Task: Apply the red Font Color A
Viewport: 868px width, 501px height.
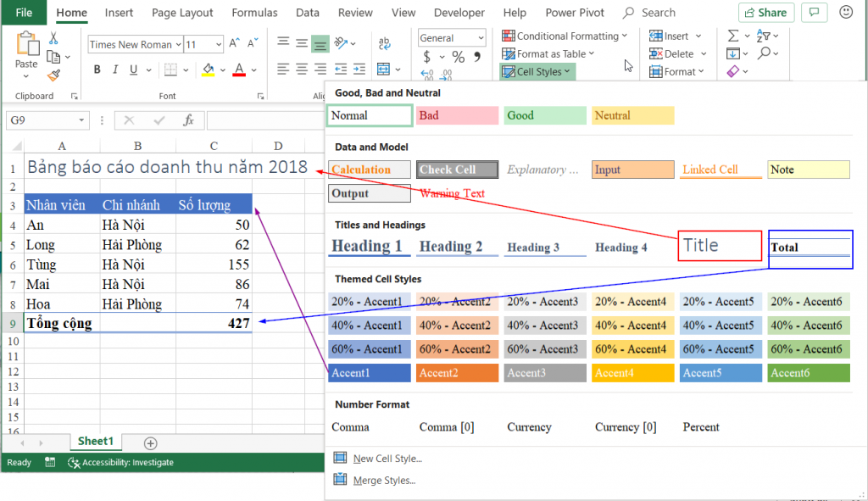Action: (x=239, y=70)
